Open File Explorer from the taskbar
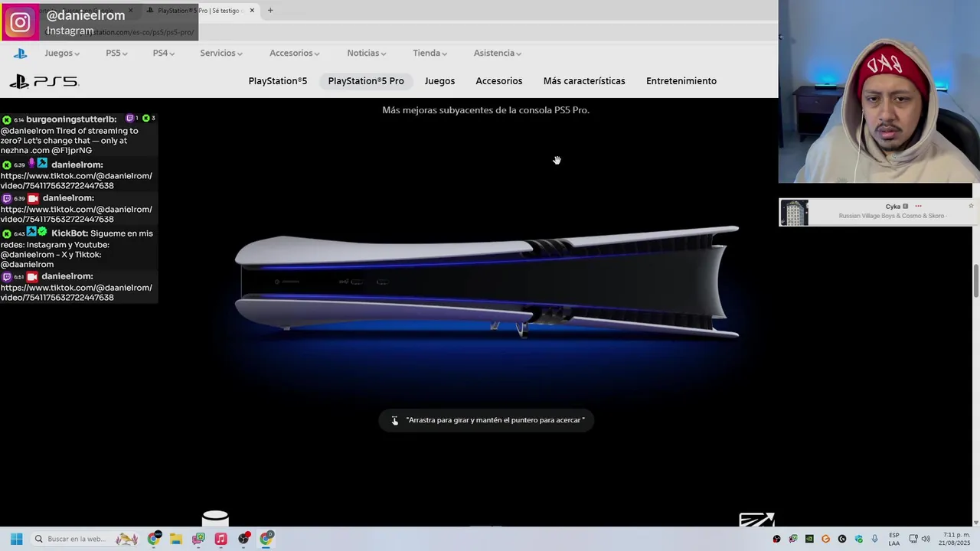Image resolution: width=980 pixels, height=551 pixels. (176, 539)
